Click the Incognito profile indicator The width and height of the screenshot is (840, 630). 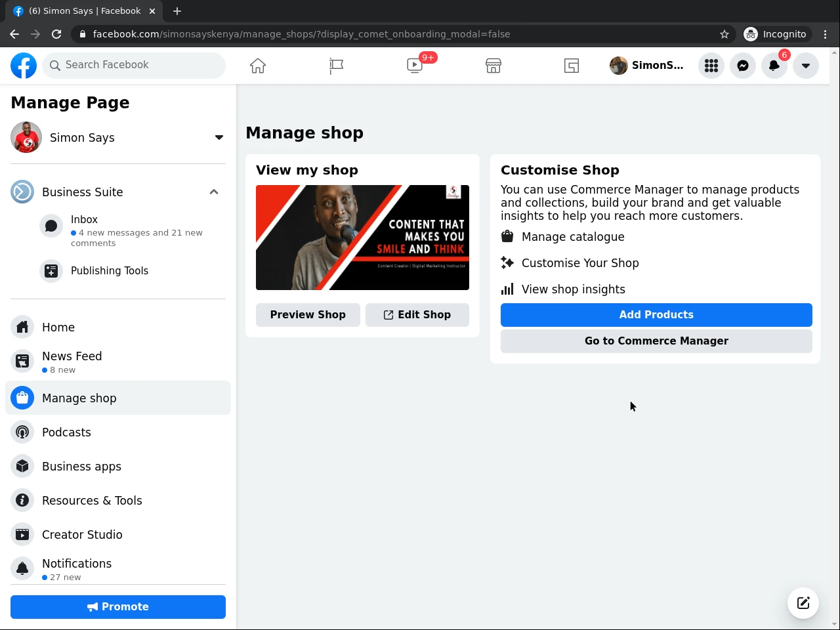click(776, 34)
